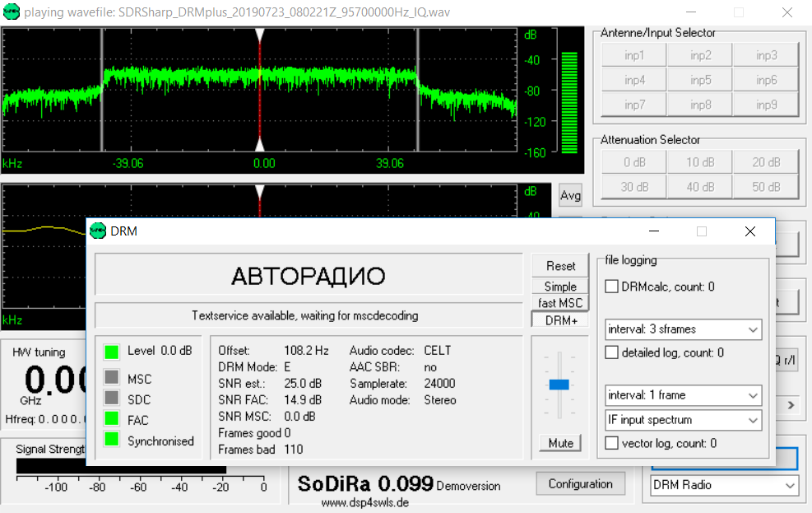Screen dimensions: 812x513
Task: Click the АВТОРАДИО station name label
Action: click(x=309, y=276)
